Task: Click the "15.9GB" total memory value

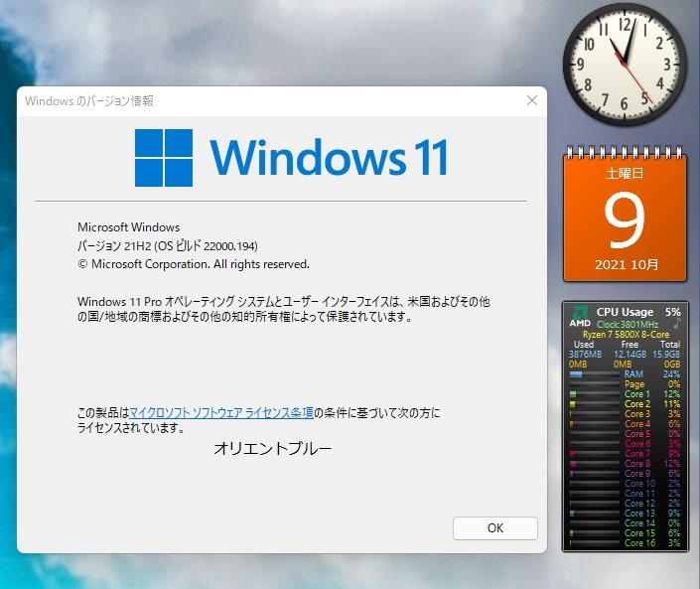Action: (x=666, y=355)
